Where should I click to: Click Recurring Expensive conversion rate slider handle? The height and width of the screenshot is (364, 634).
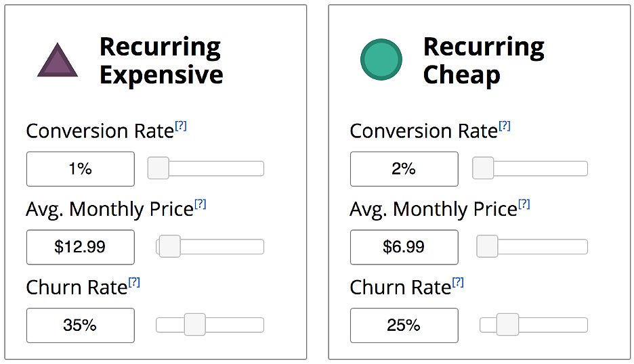(x=158, y=168)
